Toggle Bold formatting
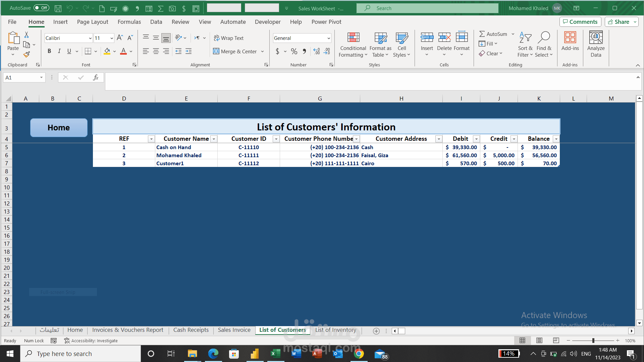Viewport: 644px width, 362px height. tap(49, 51)
